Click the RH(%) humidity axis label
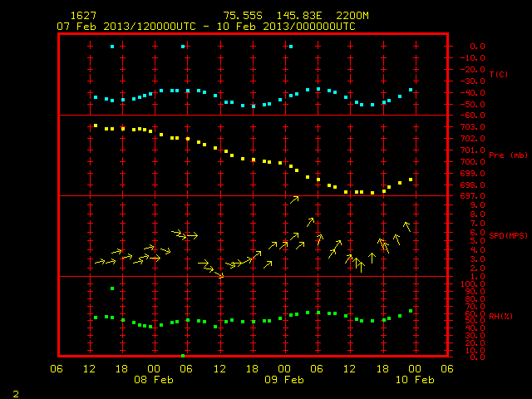 click(500, 316)
